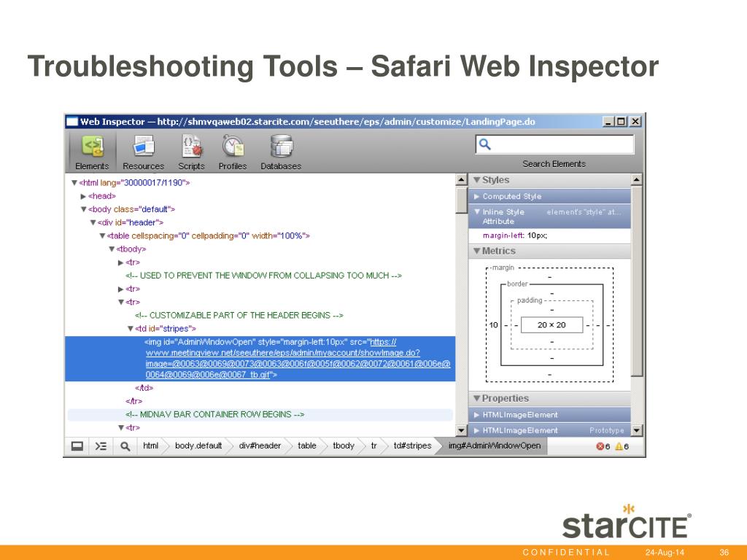Select img#AdminWindowOpen breadcrumb
The image size is (747, 560).
point(495,446)
